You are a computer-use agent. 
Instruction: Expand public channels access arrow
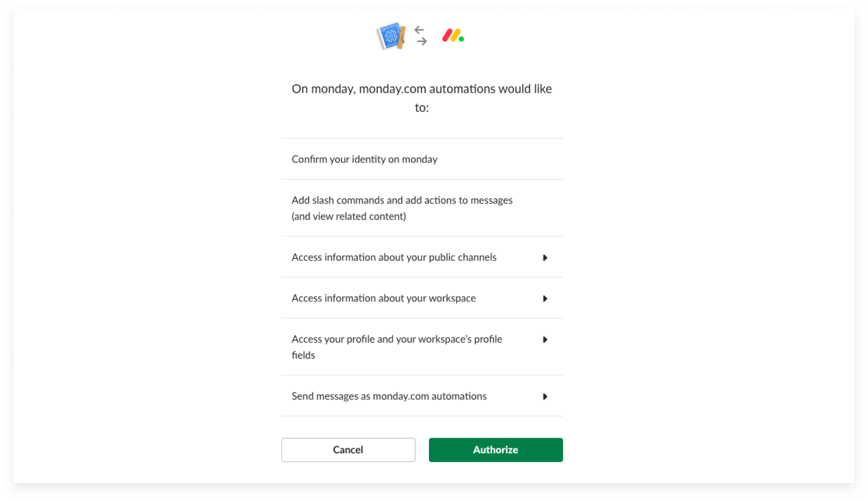(545, 258)
